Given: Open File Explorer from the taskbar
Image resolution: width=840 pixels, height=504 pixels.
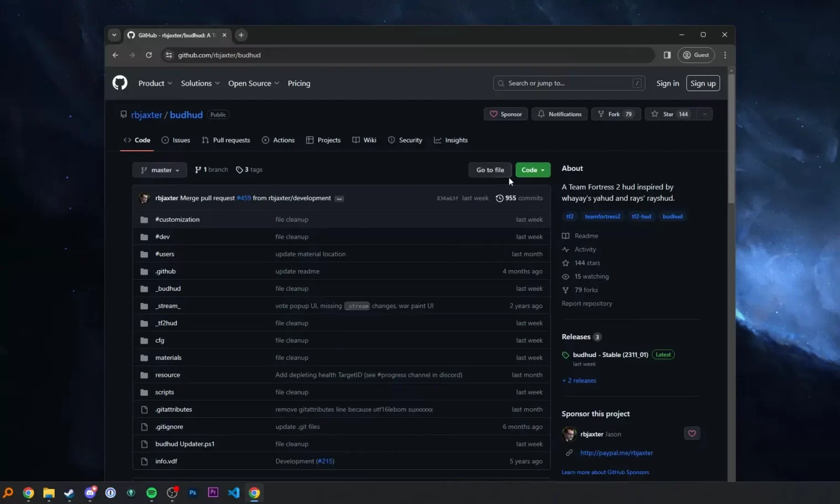Looking at the screenshot, I should 49,493.
